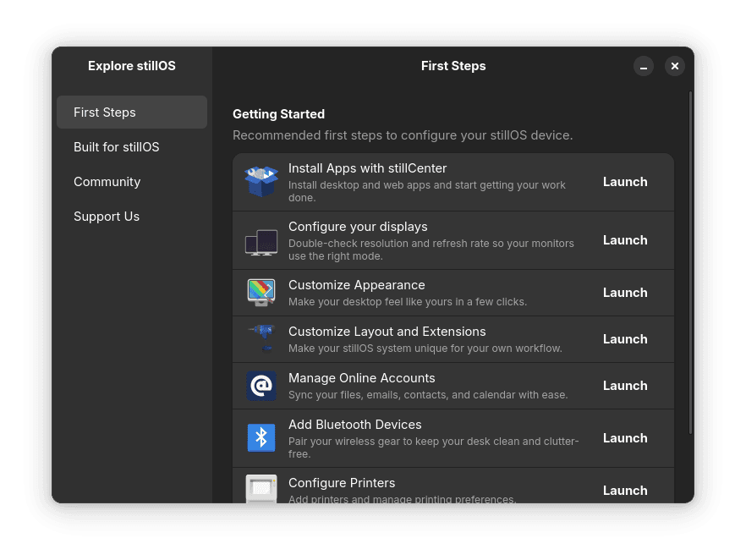
Task: Click the 'Add Bluetooth Devices' title text
Action: [x=355, y=425]
